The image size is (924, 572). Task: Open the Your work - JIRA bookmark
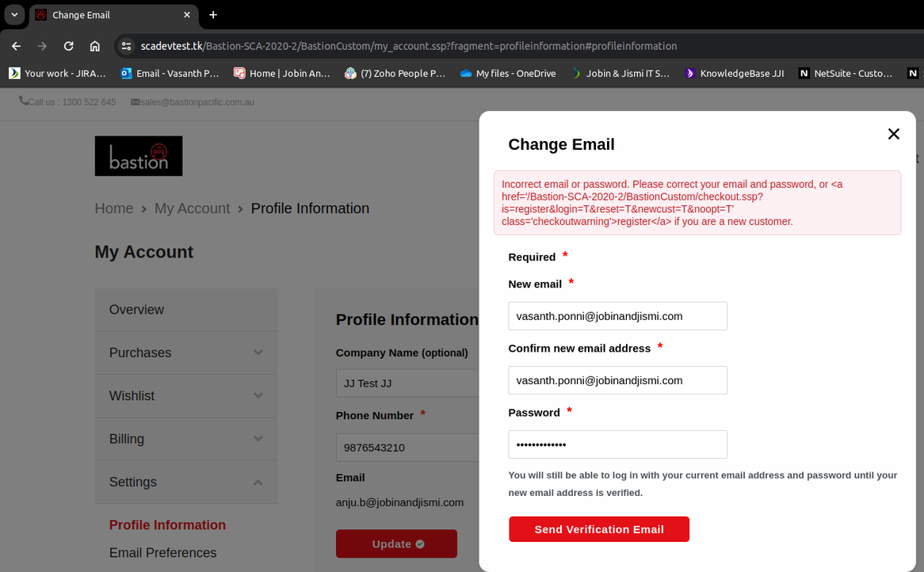click(x=57, y=73)
